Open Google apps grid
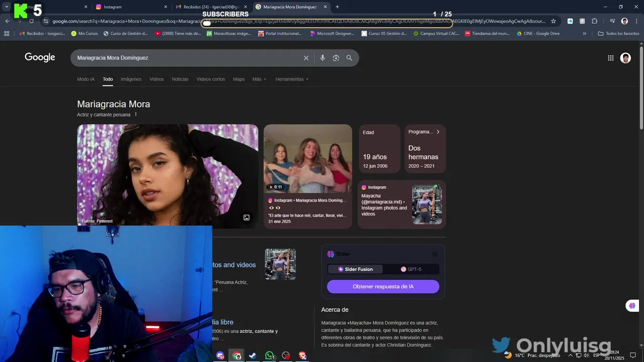Viewport: 644px width, 362px height. (611, 58)
